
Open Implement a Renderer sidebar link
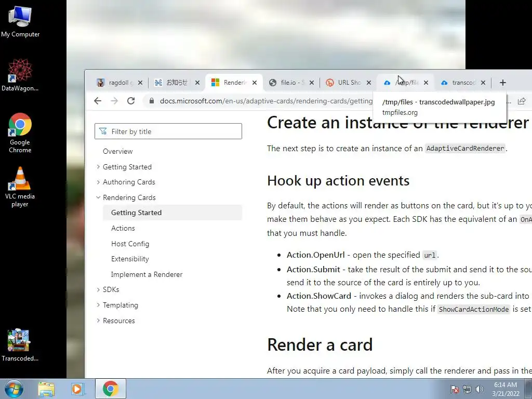(147, 274)
